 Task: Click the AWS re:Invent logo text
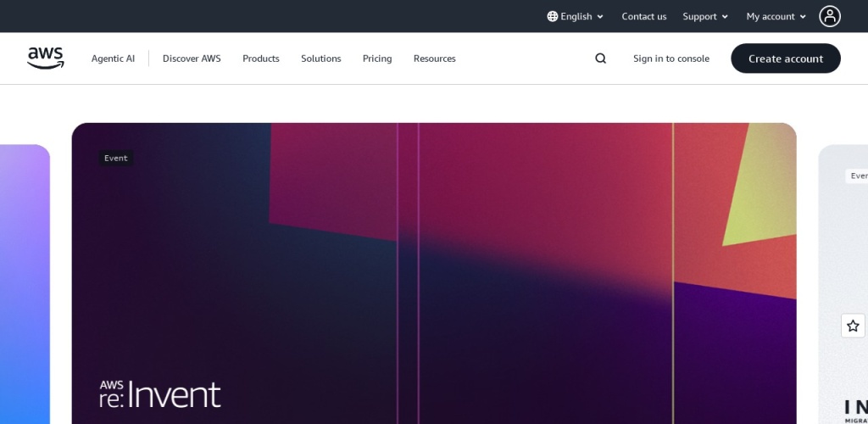point(160,394)
